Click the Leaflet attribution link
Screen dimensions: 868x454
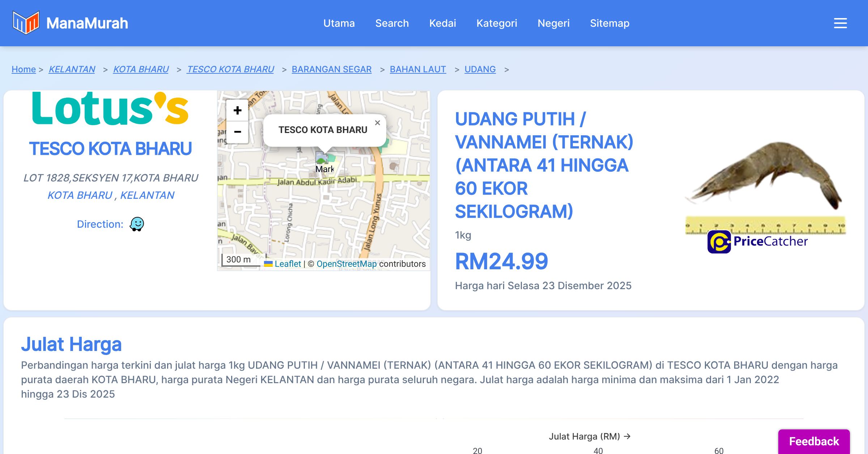click(x=288, y=264)
